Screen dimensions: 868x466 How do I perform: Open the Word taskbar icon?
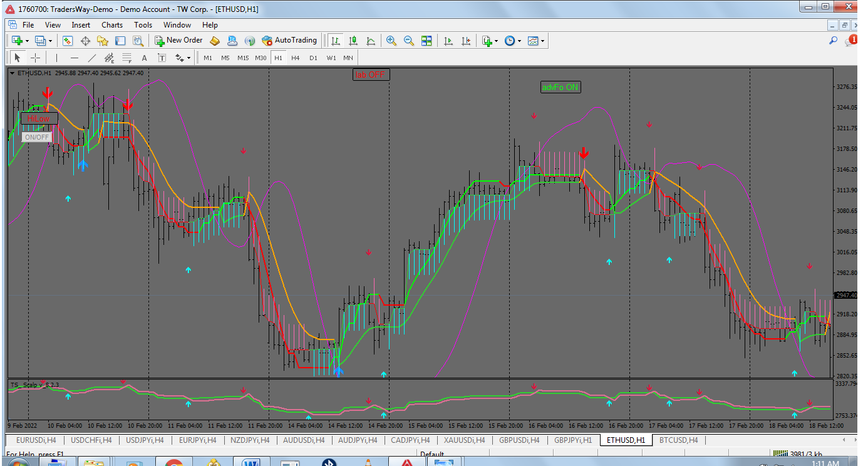click(x=251, y=462)
